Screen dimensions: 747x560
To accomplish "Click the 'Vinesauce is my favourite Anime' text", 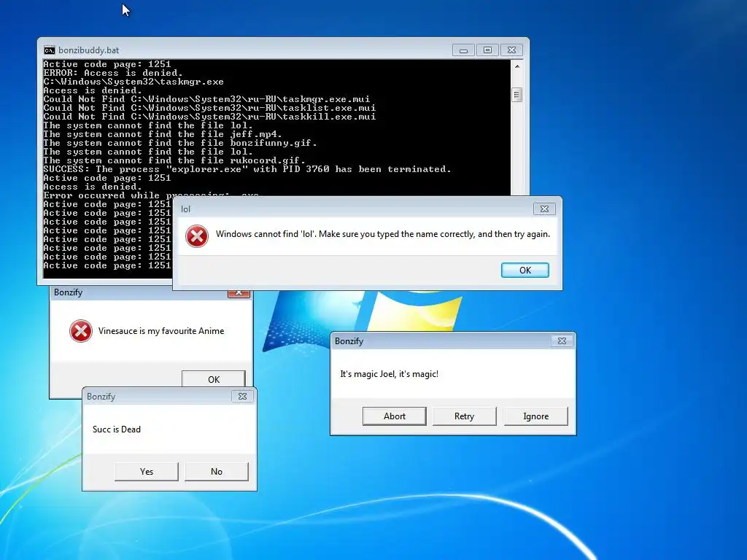I will click(161, 331).
